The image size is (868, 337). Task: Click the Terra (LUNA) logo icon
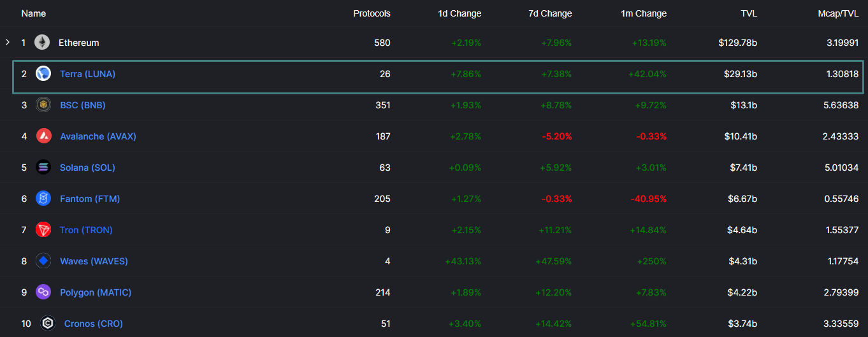(43, 74)
